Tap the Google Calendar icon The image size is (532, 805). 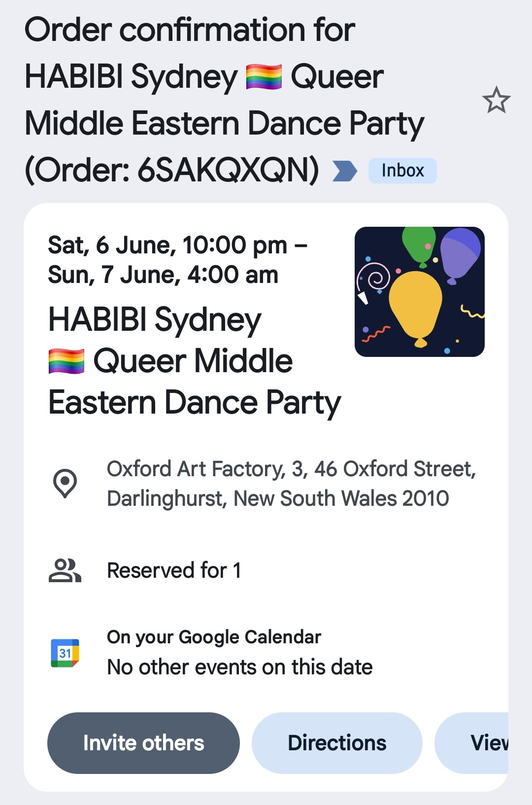65,653
